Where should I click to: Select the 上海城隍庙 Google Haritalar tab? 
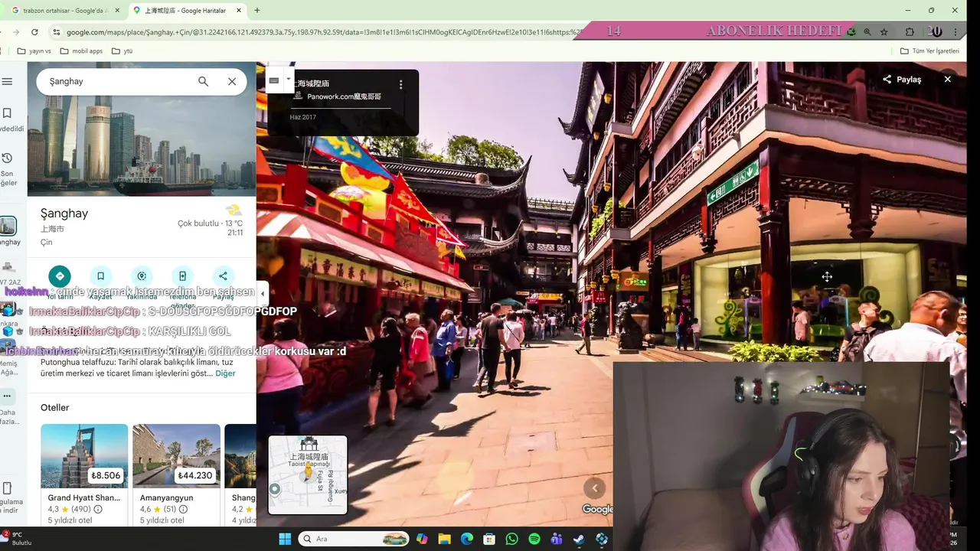185,11
